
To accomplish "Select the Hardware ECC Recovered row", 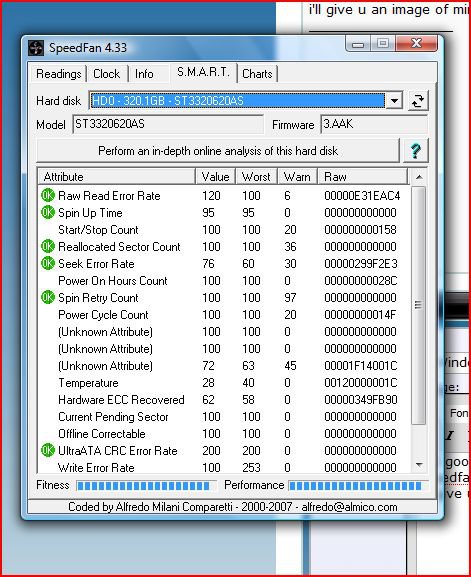I will click(x=223, y=400).
